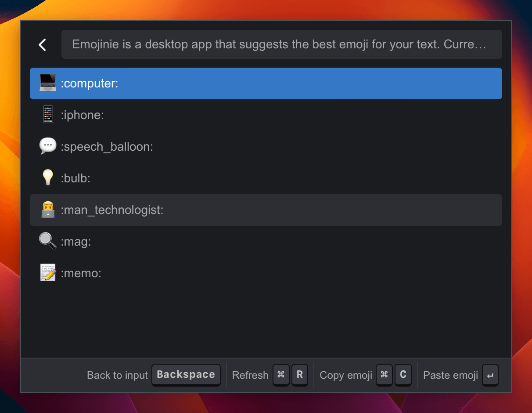Click the R key beside Refresh
The image size is (532, 413).
(x=300, y=375)
